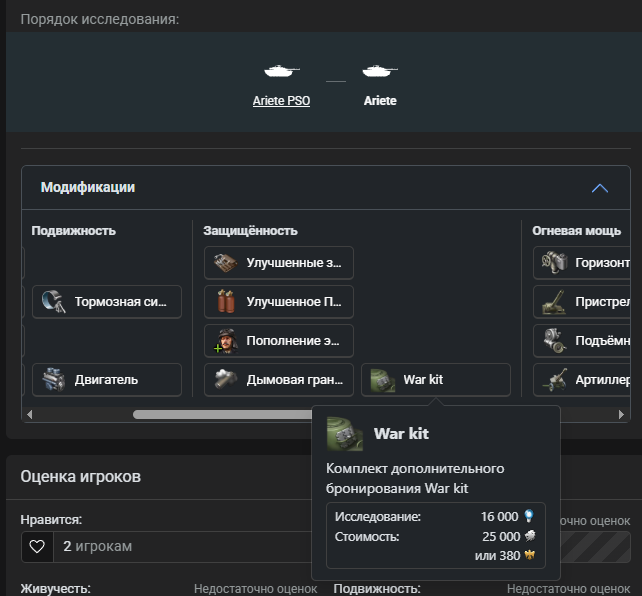
Task: Click the или 380 golden eagles value
Action: (497, 555)
